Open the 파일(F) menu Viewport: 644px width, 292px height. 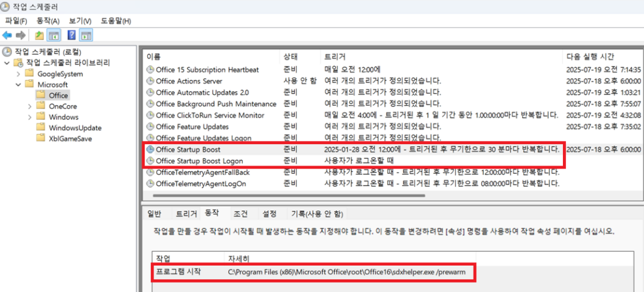pos(16,21)
